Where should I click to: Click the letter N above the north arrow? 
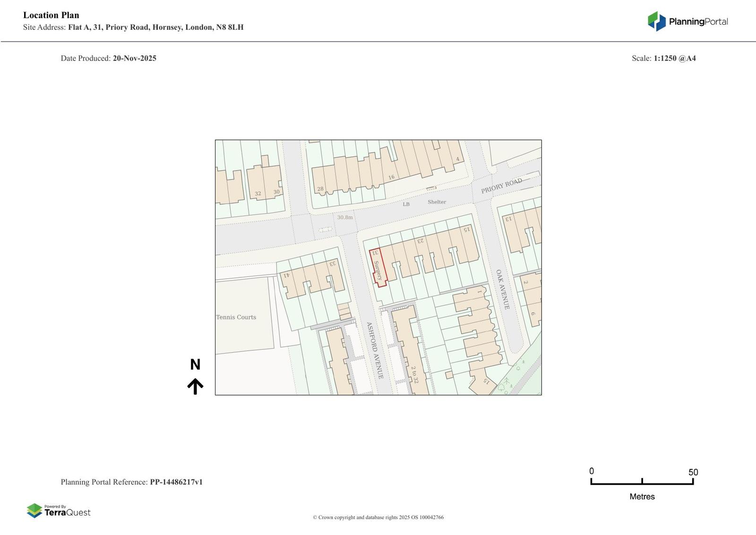point(195,364)
